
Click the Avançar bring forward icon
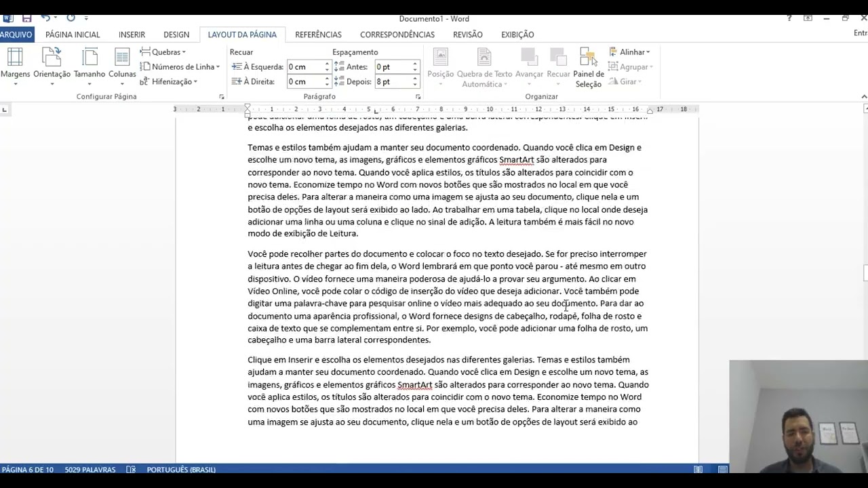[x=529, y=57]
